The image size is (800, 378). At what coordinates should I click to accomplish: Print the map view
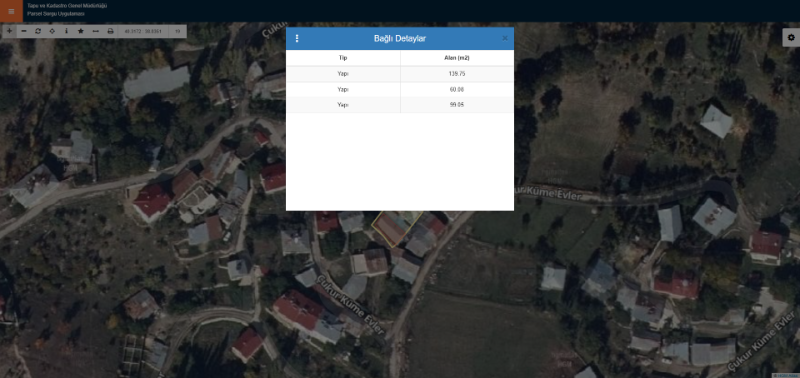point(110,31)
